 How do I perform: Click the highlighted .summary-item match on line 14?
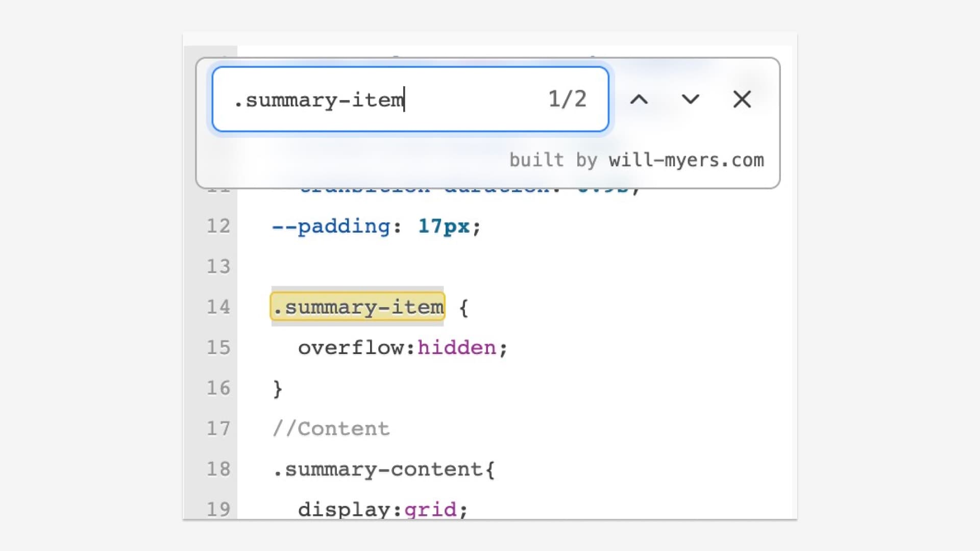[x=356, y=307]
